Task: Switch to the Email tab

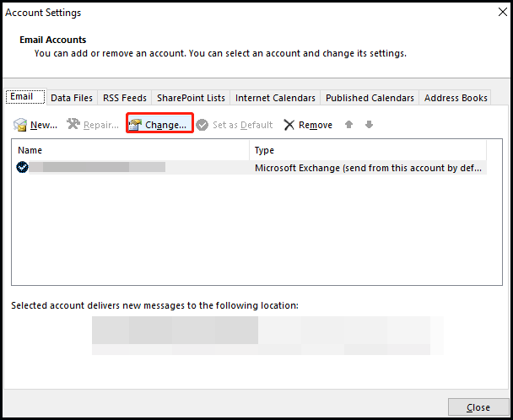Action: click(x=24, y=96)
